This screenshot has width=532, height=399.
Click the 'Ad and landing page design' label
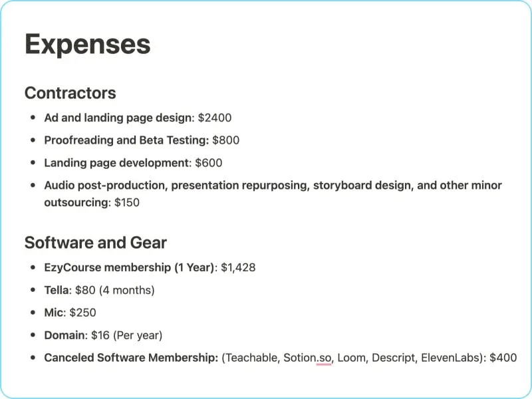[117, 118]
